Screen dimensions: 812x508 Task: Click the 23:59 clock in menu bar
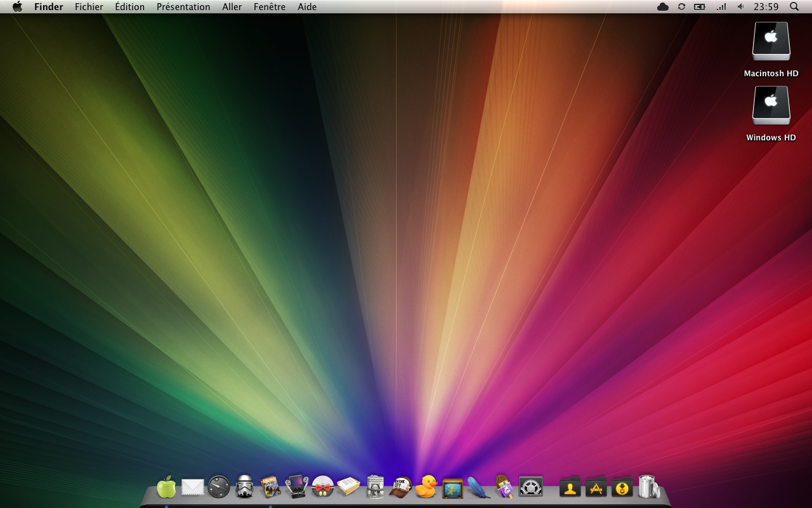[766, 7]
